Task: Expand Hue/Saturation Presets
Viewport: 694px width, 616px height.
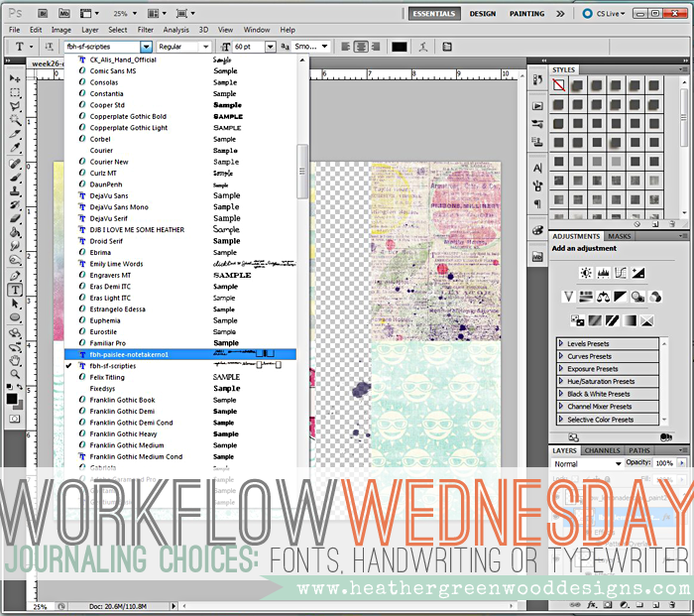Action: pos(561,381)
